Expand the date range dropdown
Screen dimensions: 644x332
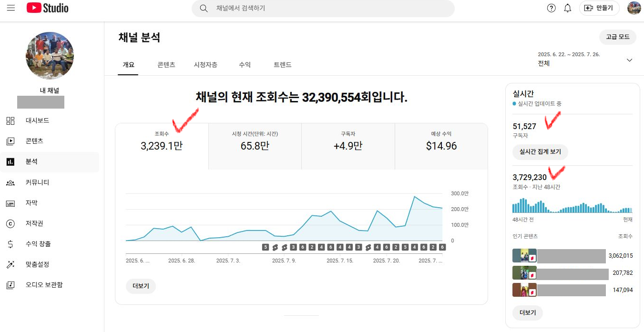coord(629,60)
